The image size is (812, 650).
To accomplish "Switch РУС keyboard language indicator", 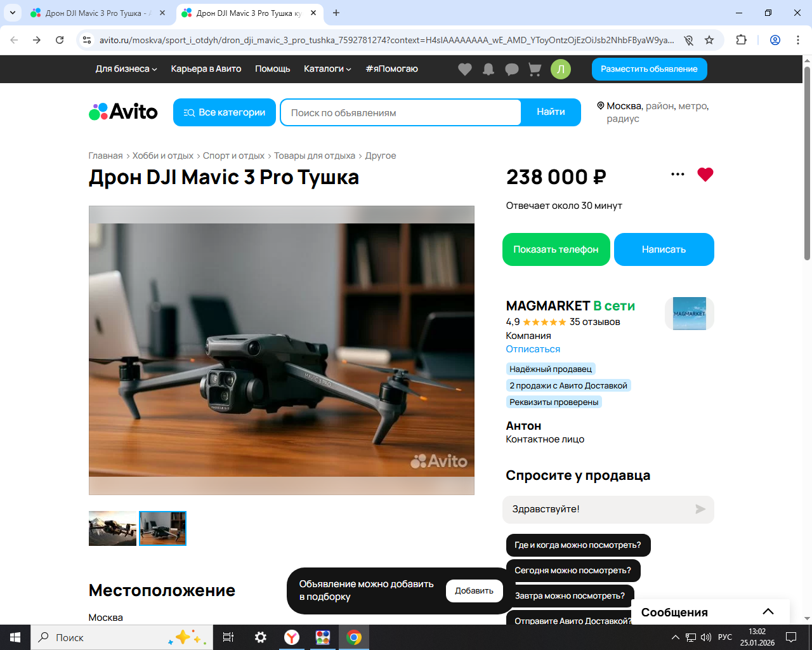I will pos(725,637).
